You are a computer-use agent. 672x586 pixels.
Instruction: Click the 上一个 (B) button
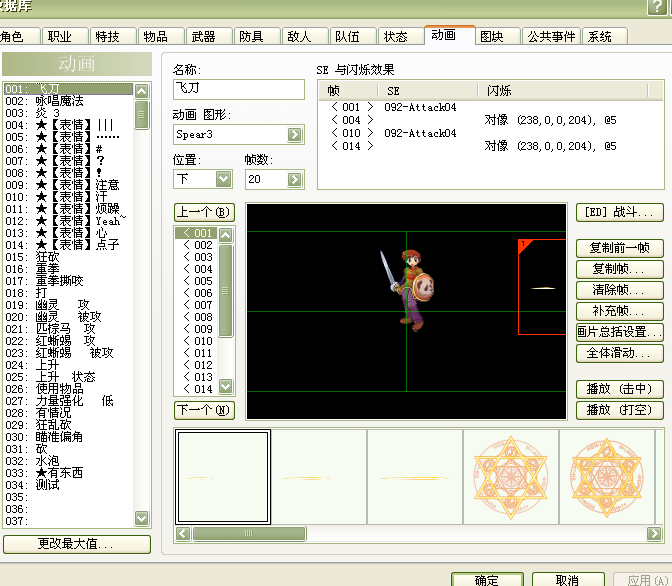[x=204, y=212]
